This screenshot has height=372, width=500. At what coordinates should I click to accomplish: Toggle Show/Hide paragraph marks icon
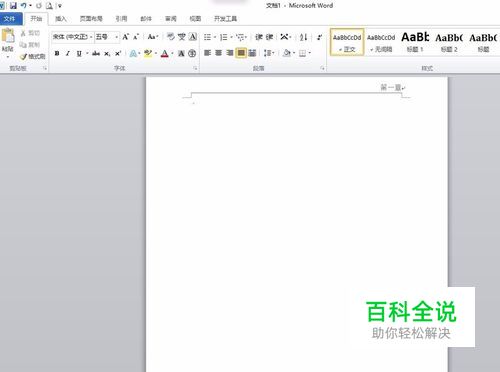pyautogui.click(x=319, y=37)
